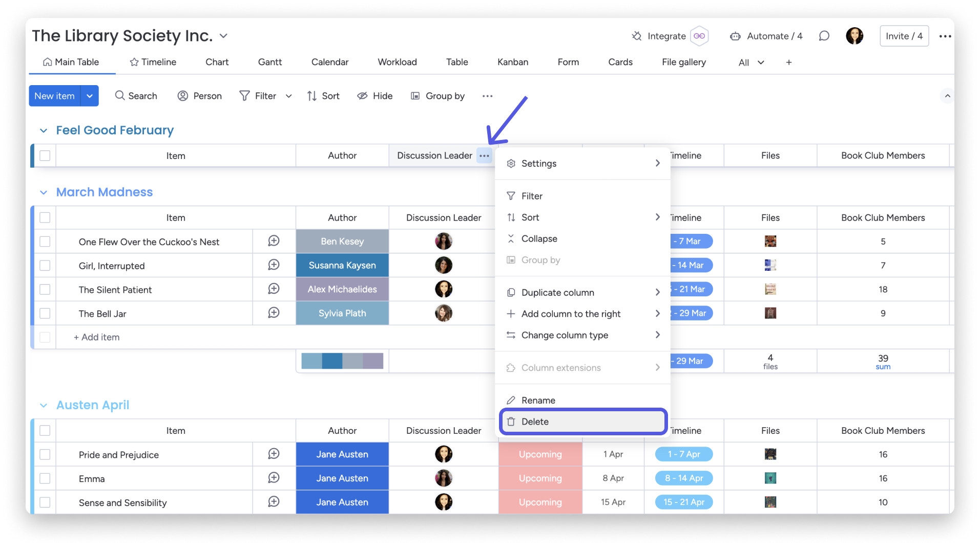Select all items in Feel Good February

click(x=45, y=155)
